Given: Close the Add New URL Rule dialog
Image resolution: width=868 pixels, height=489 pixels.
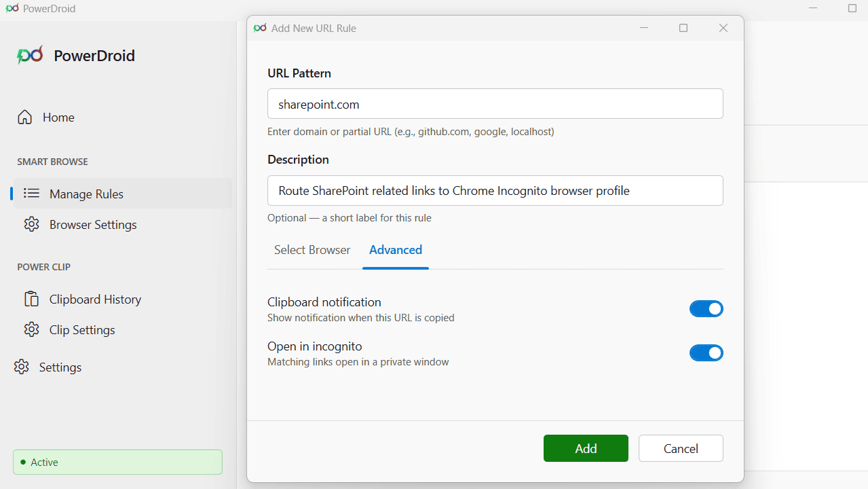Looking at the screenshot, I should click(x=723, y=28).
